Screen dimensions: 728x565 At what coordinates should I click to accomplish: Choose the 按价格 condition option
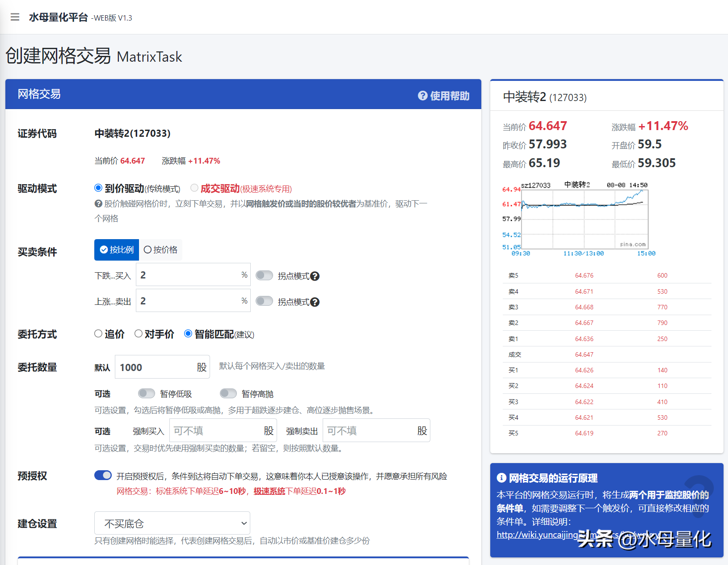(x=160, y=250)
